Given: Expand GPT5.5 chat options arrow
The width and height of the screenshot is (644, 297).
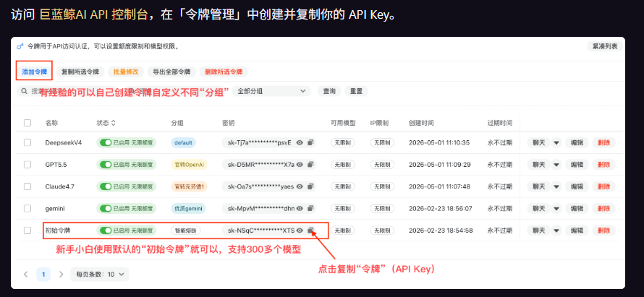Looking at the screenshot, I should (556, 165).
